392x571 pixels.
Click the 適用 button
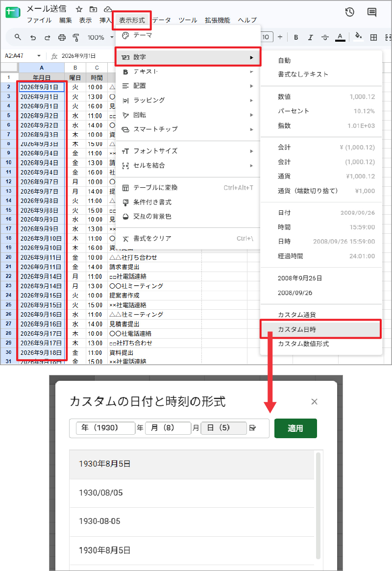coord(295,428)
